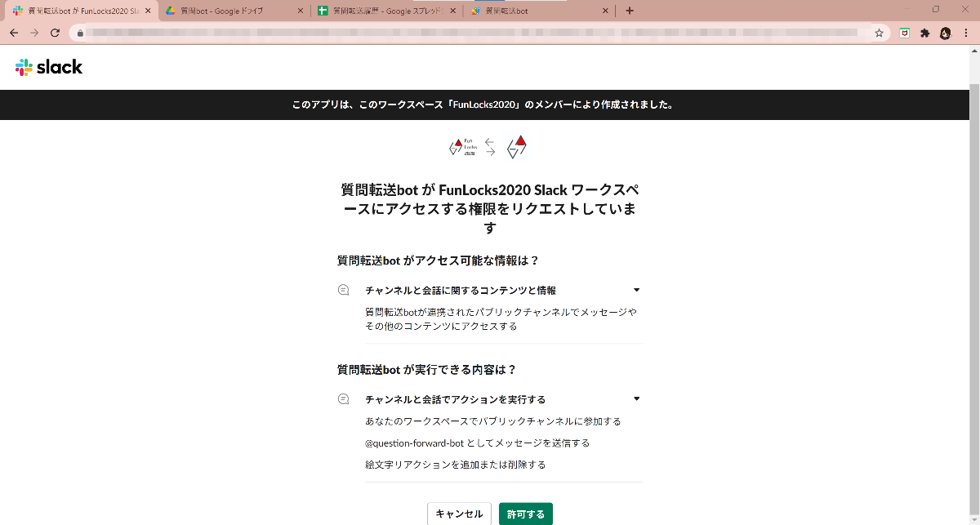Open the Chrome three-dot menu

tap(966, 33)
